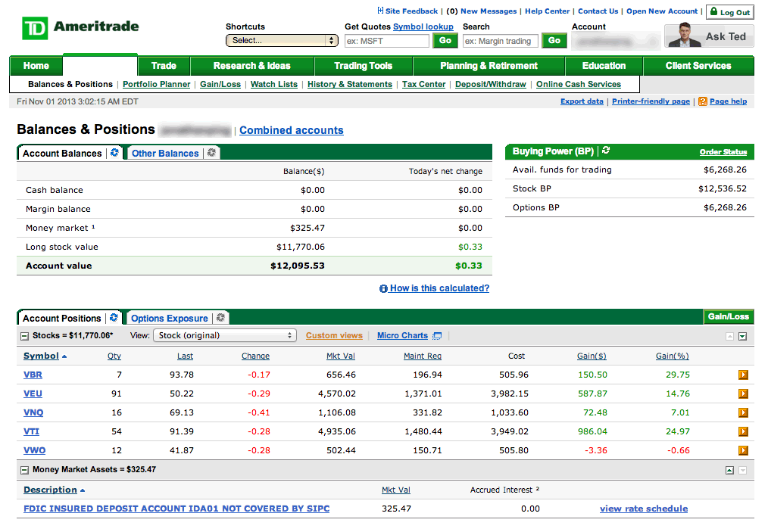Viewport: 768px width, 532px height.
Task: Open actions arrow for VEU row
Action: [x=743, y=394]
